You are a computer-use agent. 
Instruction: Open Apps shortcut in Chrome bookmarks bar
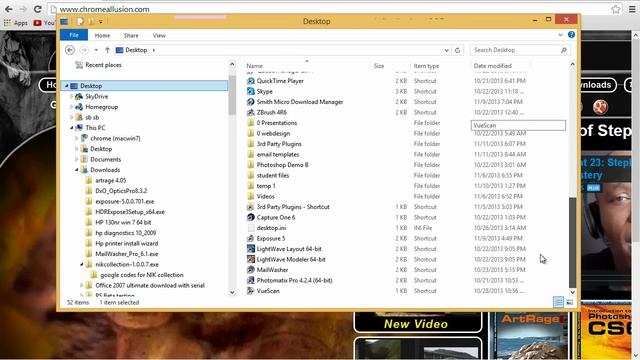(16, 23)
